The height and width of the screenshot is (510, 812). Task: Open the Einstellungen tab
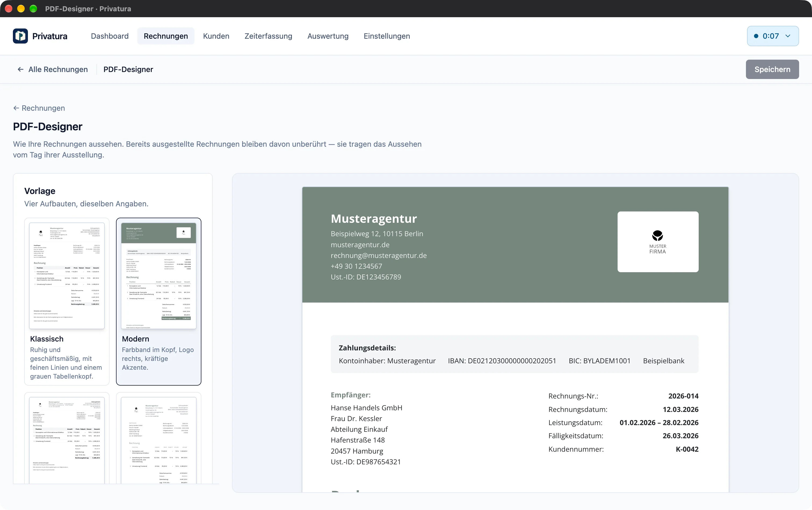[387, 36]
